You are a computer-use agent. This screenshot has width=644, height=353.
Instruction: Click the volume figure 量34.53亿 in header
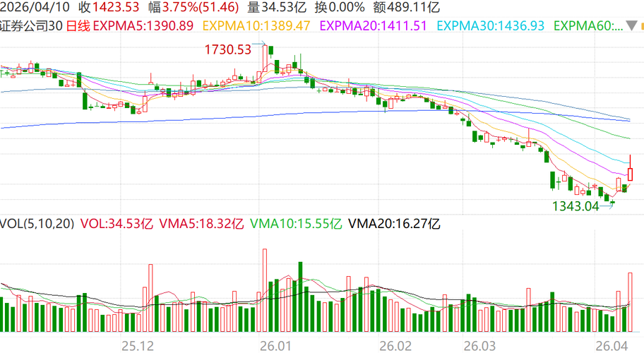(278, 7)
